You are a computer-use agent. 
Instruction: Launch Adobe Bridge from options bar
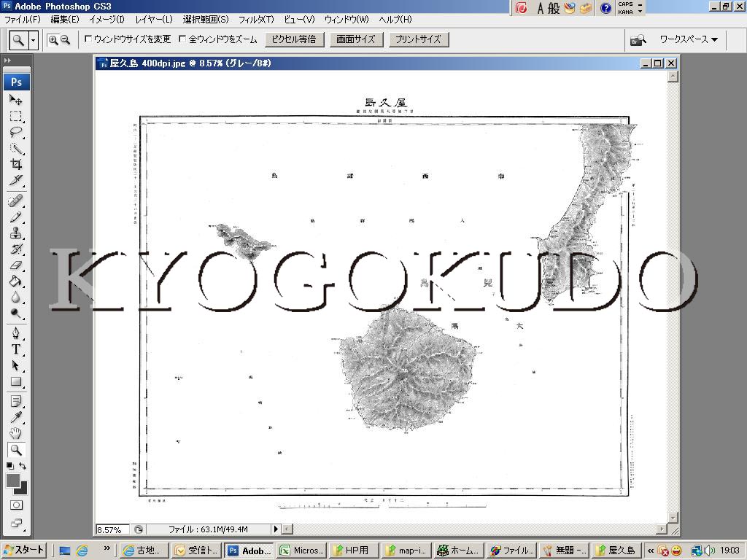pos(638,40)
